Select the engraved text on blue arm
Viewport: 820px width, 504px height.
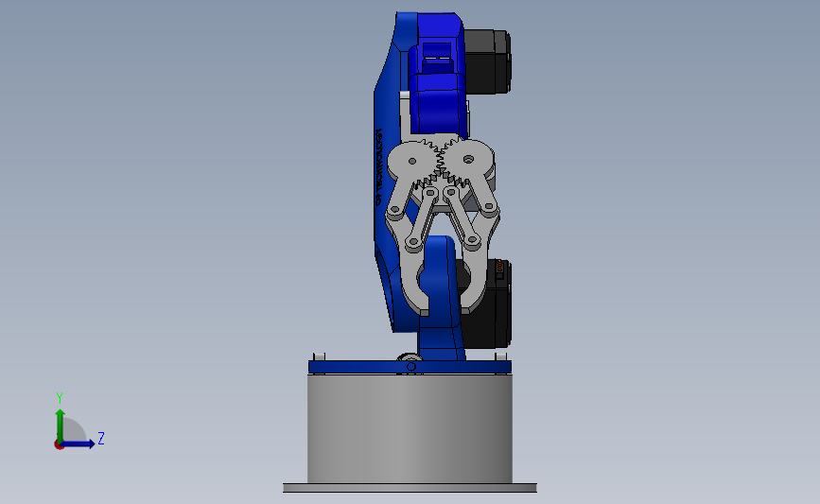coord(378,166)
